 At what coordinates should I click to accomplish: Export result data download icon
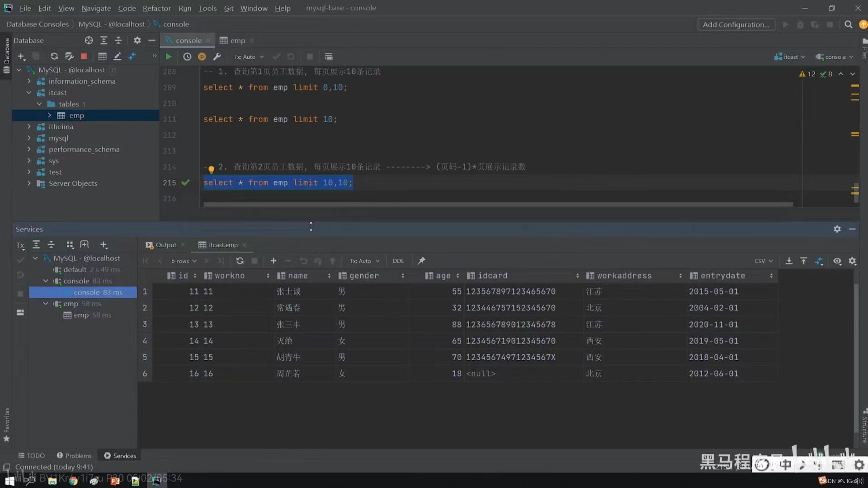[789, 261]
